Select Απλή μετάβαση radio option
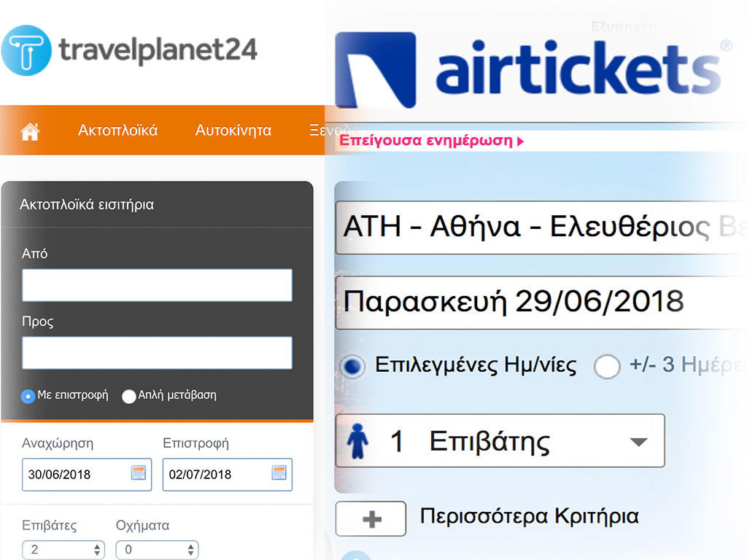This screenshot has height=560, width=747. [128, 396]
